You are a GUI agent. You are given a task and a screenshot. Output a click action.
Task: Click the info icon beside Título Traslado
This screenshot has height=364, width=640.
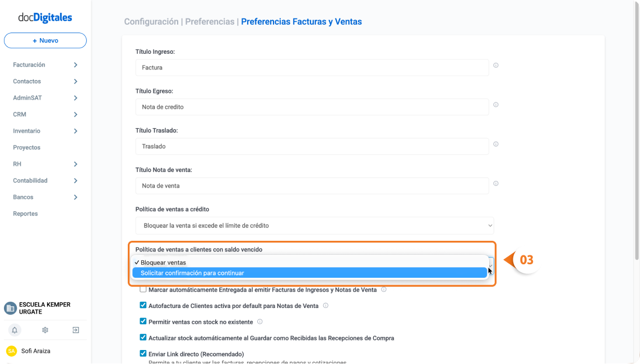click(496, 144)
